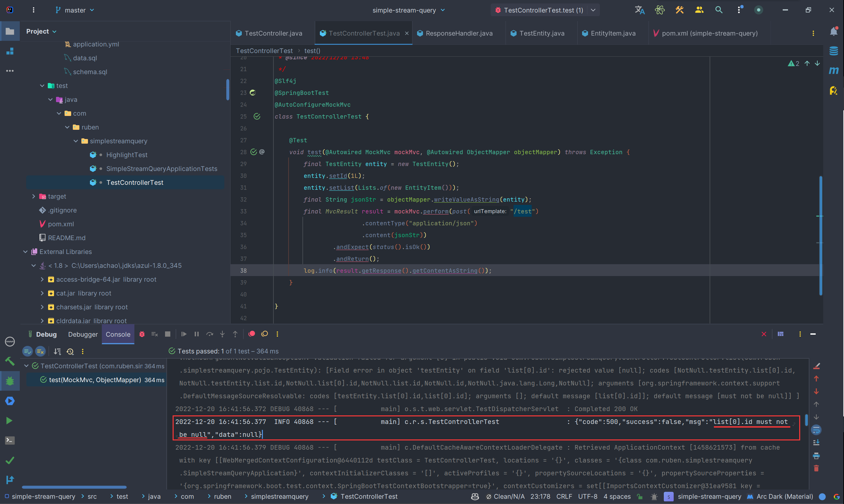Viewport: 844px width, 504px height.
Task: Open the ResponseHandler.java editor tab
Action: 459,33
